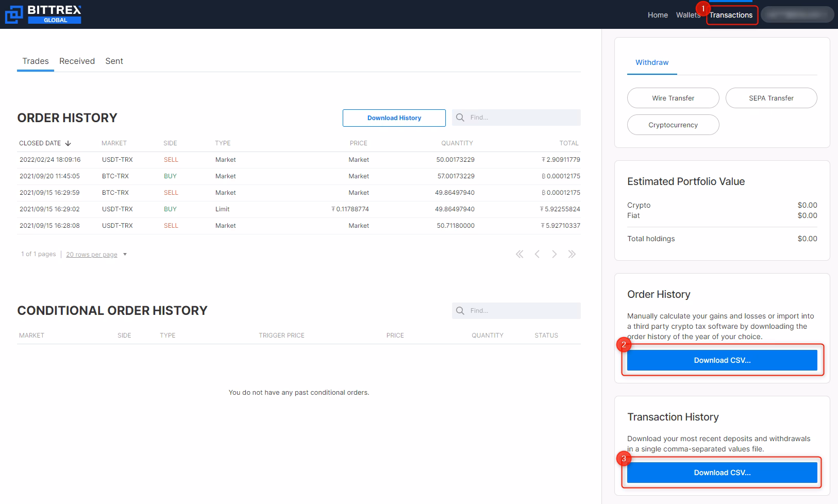838x504 pixels.
Task: Go to next page with right chevron
Action: click(x=555, y=254)
